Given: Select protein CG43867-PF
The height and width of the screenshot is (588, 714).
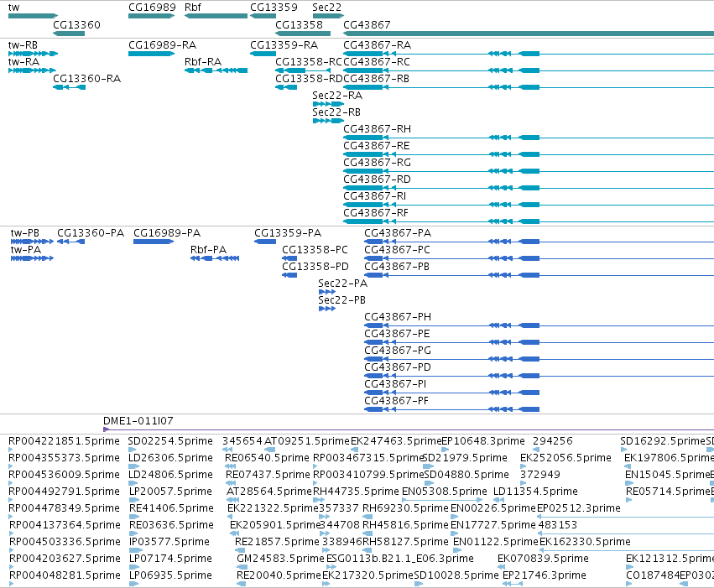Looking at the screenshot, I should point(397,402).
